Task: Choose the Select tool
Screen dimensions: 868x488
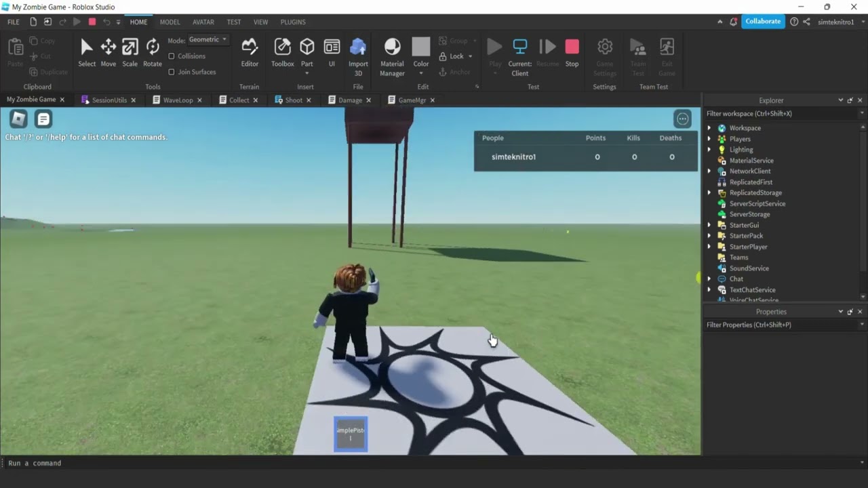Action: [87, 53]
